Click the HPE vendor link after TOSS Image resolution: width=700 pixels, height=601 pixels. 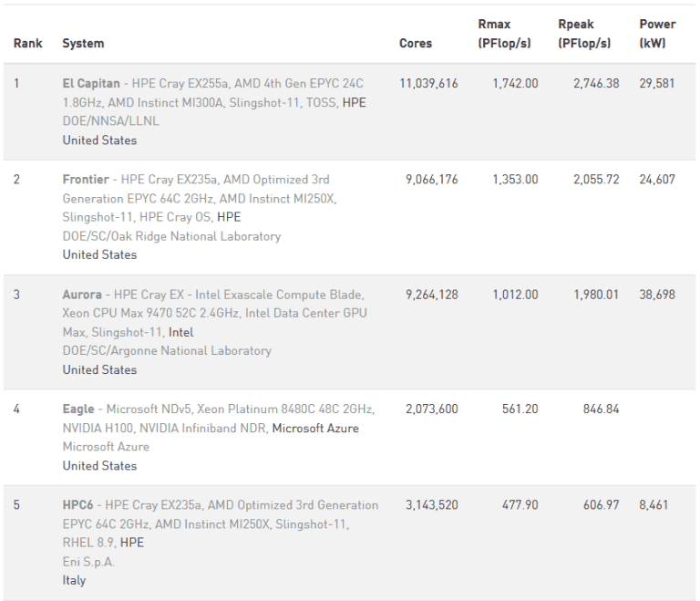tap(354, 102)
